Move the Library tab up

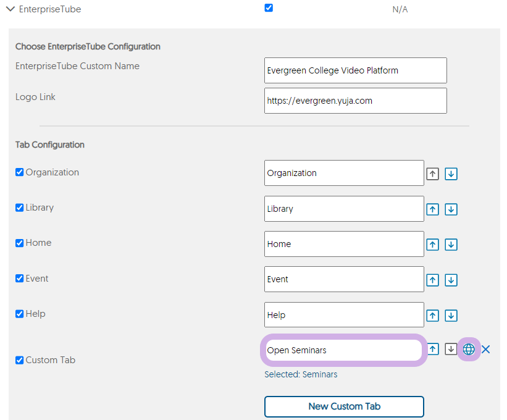coord(433,209)
